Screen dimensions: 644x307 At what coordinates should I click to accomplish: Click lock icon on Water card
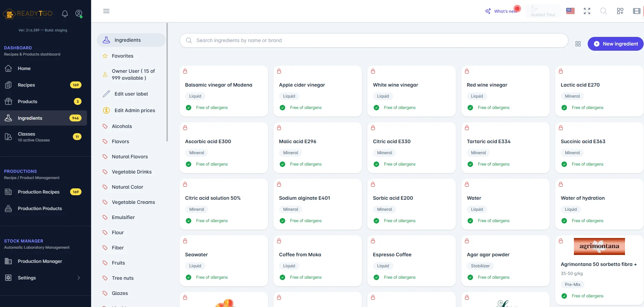click(x=467, y=184)
